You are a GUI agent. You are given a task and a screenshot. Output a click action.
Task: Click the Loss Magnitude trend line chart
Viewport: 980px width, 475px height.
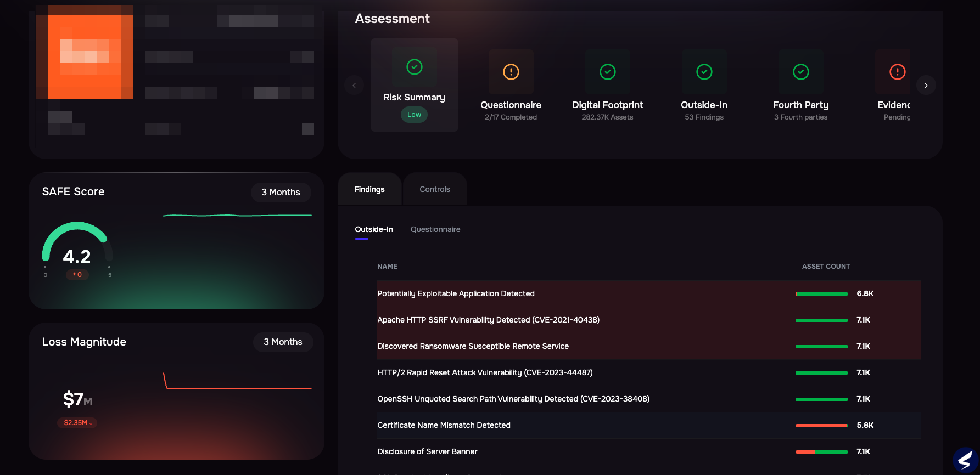click(237, 381)
